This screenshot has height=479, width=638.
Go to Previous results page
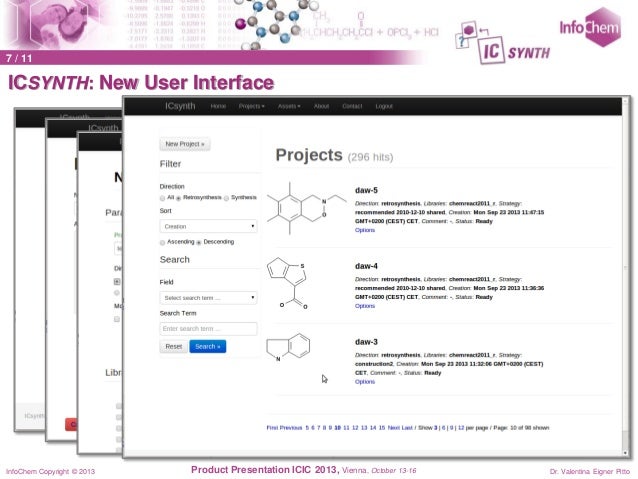[291, 428]
